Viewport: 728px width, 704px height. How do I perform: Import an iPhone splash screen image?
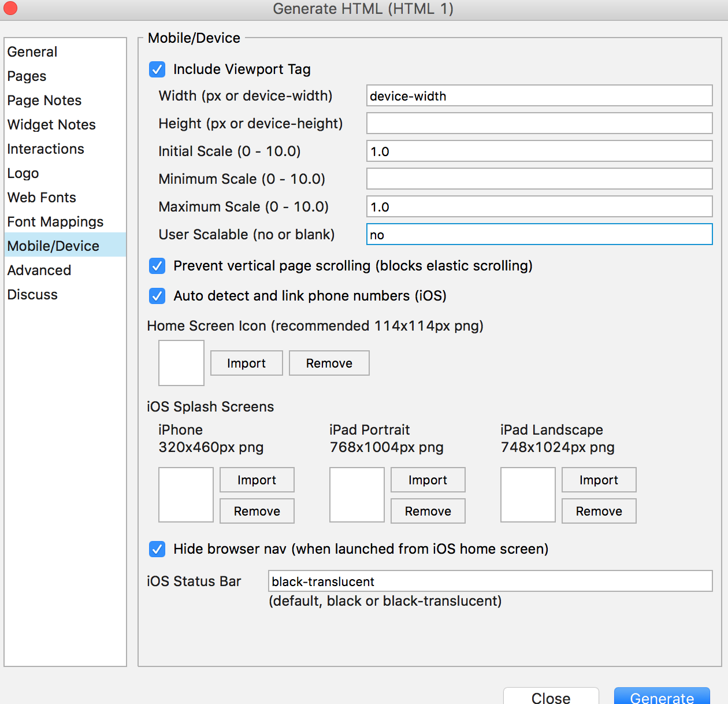(x=257, y=480)
